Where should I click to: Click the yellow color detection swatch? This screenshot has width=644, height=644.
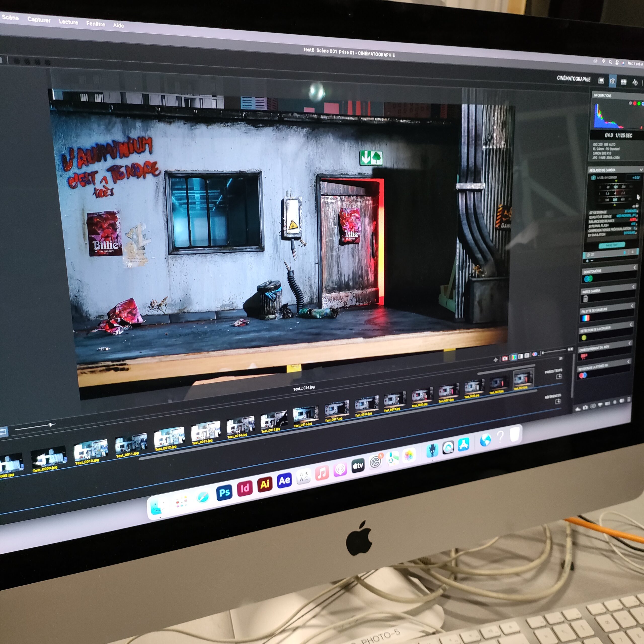click(x=584, y=338)
